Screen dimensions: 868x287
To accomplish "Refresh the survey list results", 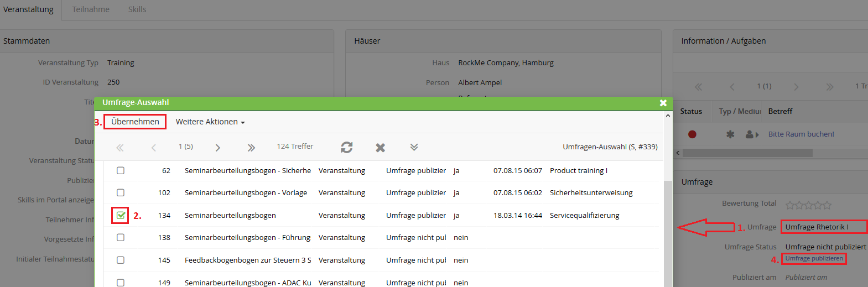I will (x=347, y=147).
